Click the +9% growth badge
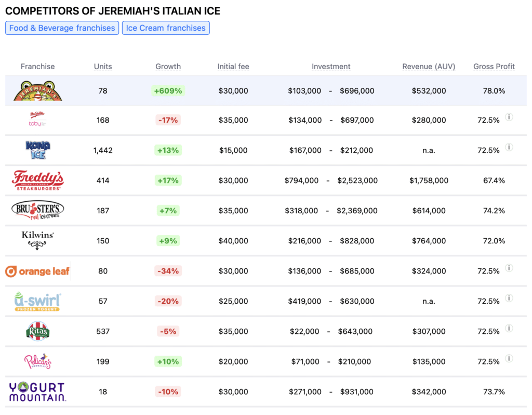The image size is (532, 415). (168, 241)
